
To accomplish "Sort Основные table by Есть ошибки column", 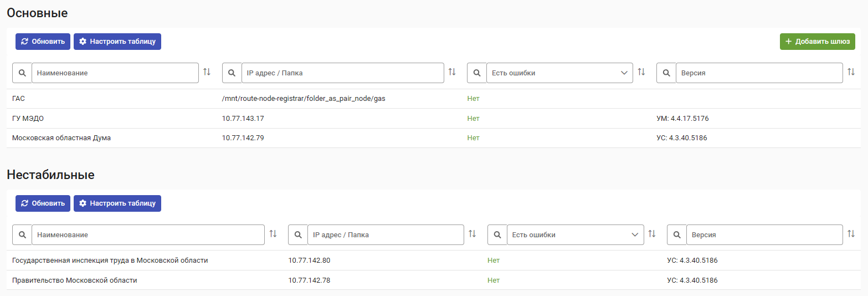I will [641, 72].
